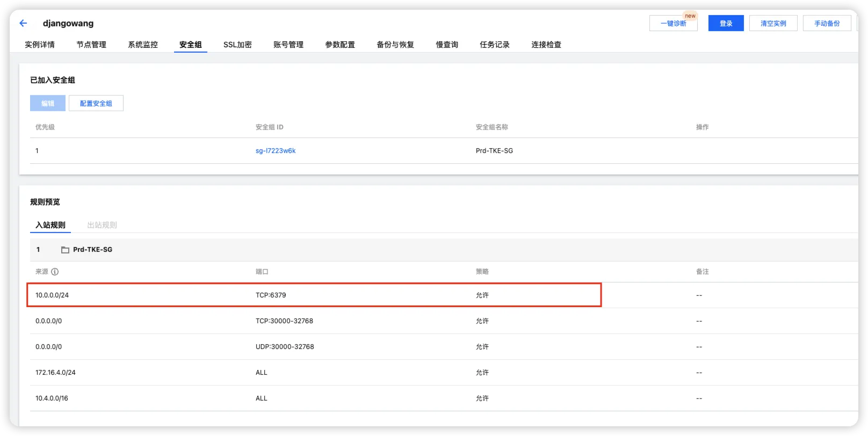Select the 安全组 tab
Image resolution: width=868 pixels, height=436 pixels.
pos(191,45)
